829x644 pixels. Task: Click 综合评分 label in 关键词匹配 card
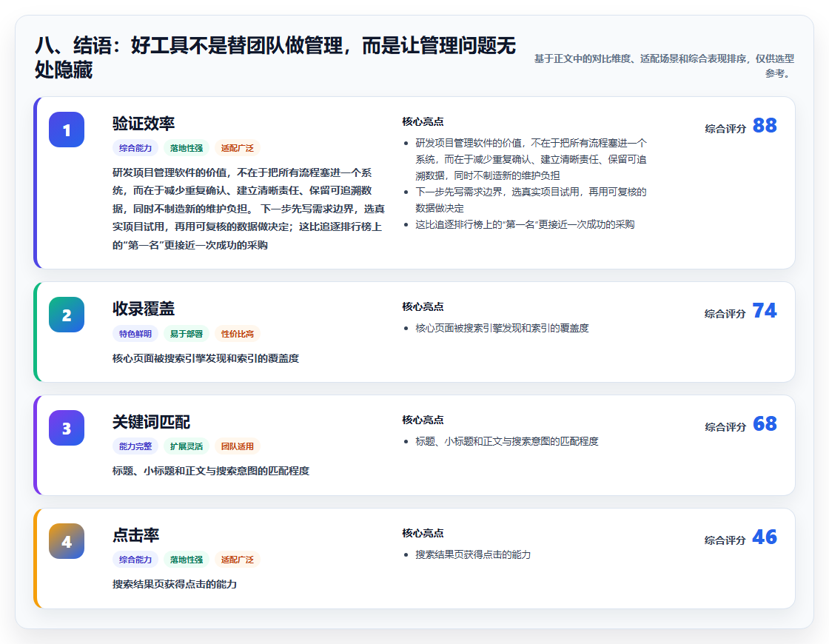725,426
